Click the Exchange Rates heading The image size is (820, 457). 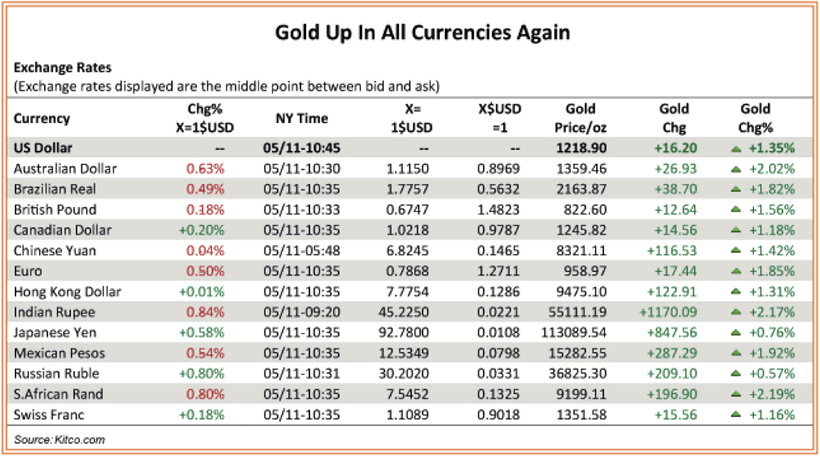click(55, 69)
